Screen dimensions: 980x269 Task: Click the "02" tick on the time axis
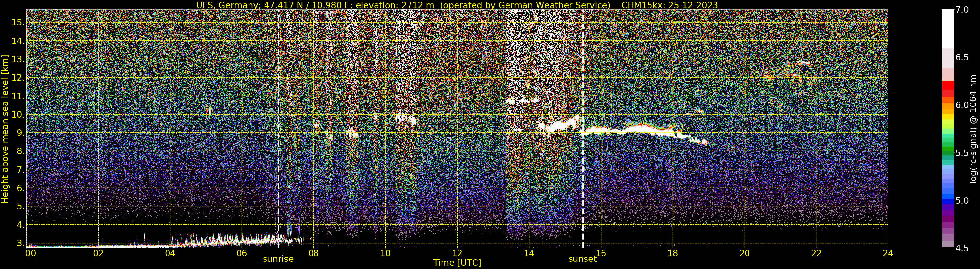pyautogui.click(x=98, y=253)
